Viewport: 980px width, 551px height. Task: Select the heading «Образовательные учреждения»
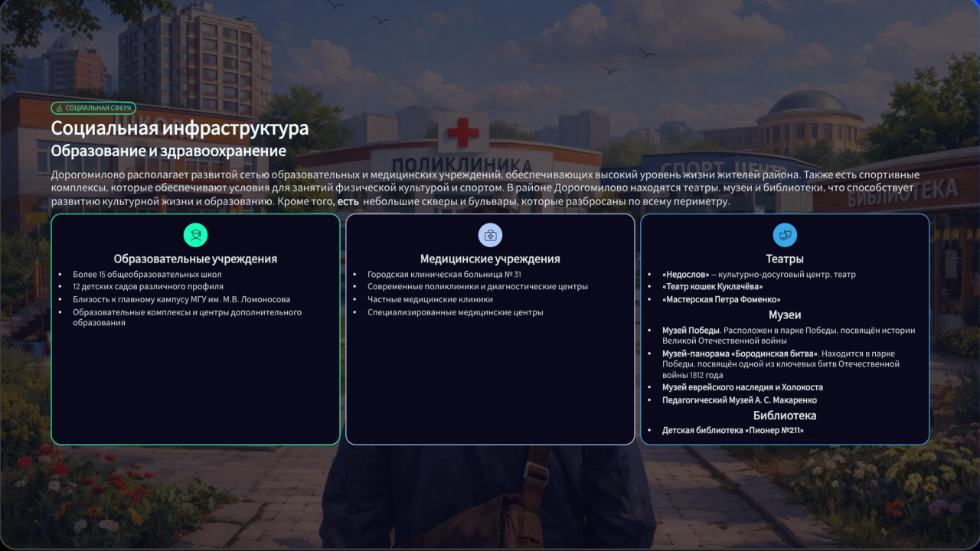tap(195, 259)
